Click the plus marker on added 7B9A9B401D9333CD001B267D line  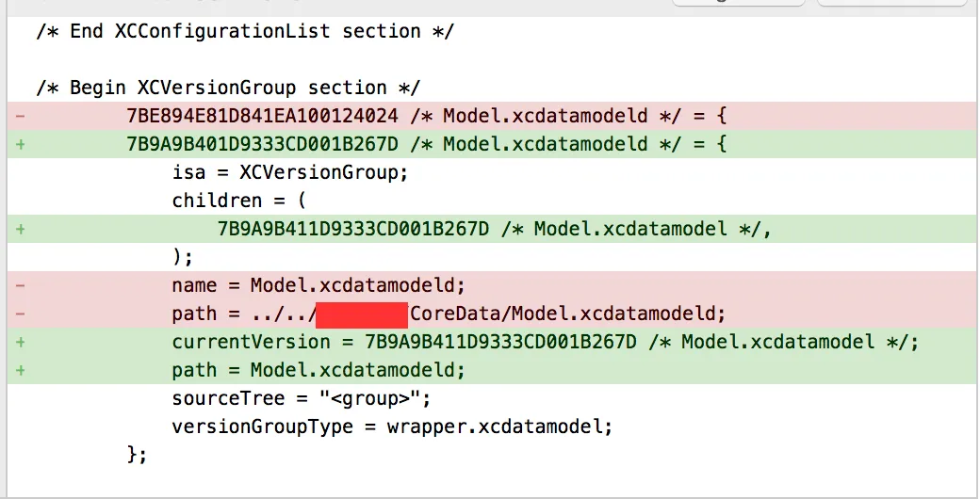(21, 144)
